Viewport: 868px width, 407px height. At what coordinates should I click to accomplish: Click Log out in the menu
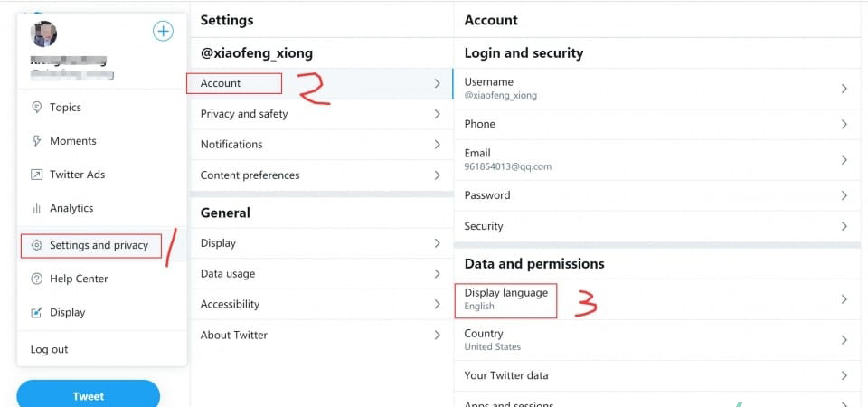[x=50, y=349]
